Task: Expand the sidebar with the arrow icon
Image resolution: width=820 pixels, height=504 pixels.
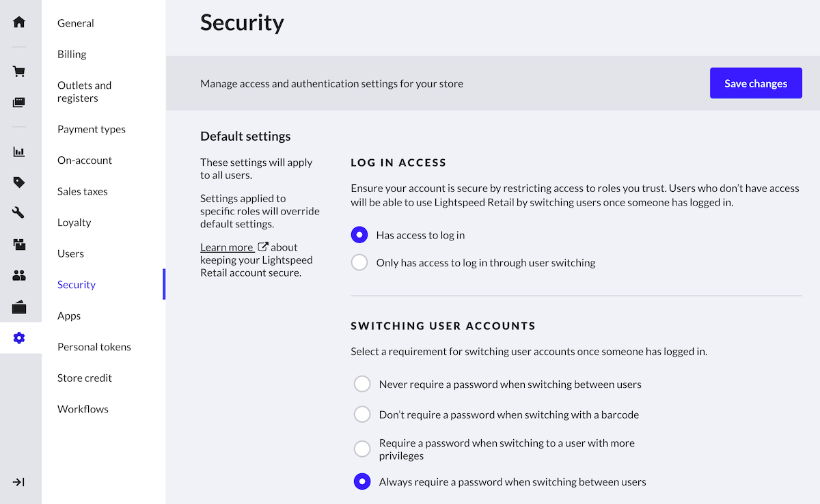Action: (x=19, y=482)
